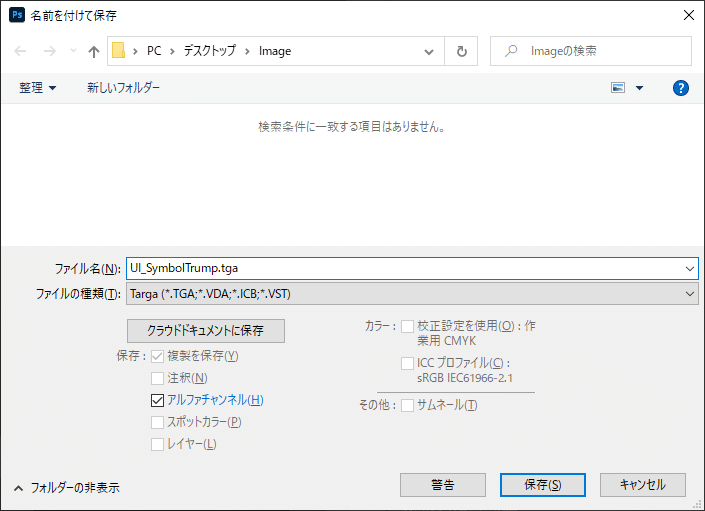Click the キャンセル button
The height and width of the screenshot is (511, 705).
643,485
